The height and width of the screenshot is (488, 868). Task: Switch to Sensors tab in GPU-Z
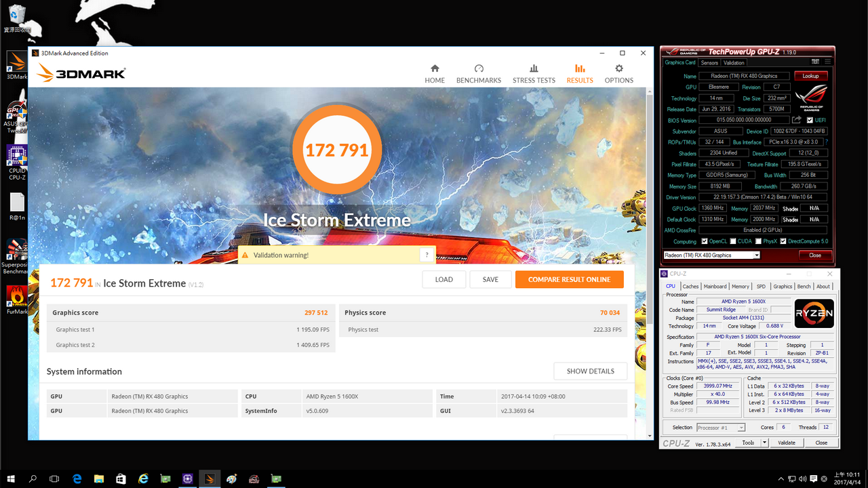(709, 63)
